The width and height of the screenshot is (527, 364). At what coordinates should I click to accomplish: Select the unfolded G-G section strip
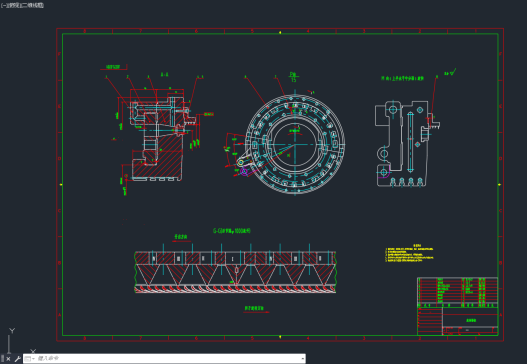click(235, 272)
